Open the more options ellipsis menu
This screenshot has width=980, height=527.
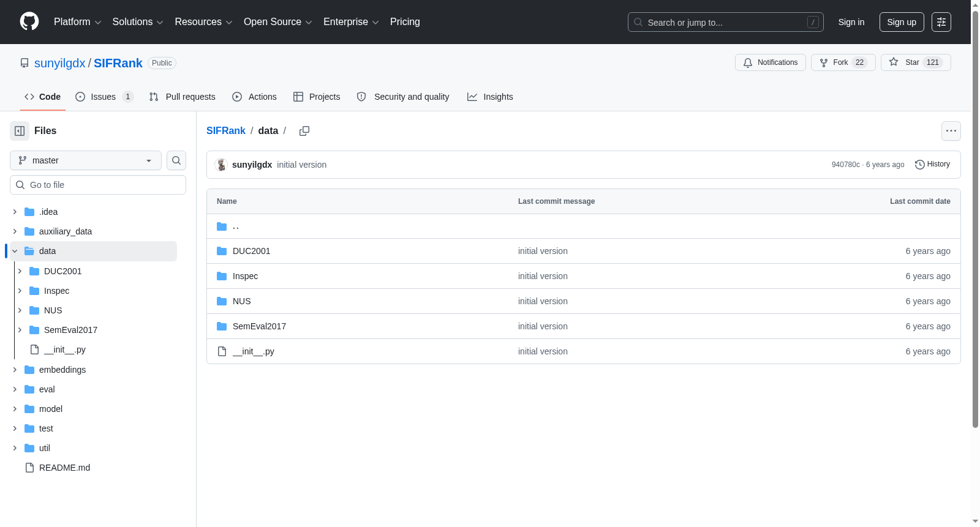point(951,131)
